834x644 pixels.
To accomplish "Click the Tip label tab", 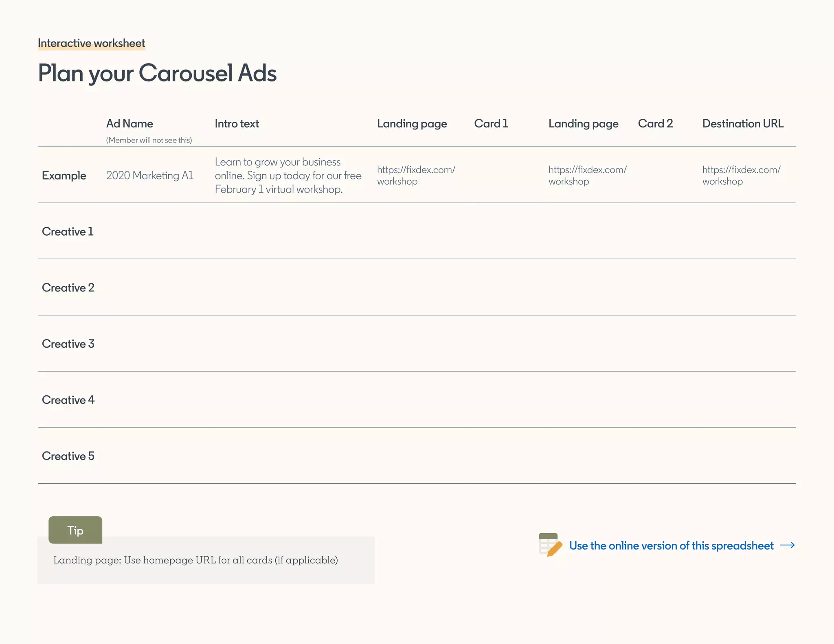I will tap(75, 530).
